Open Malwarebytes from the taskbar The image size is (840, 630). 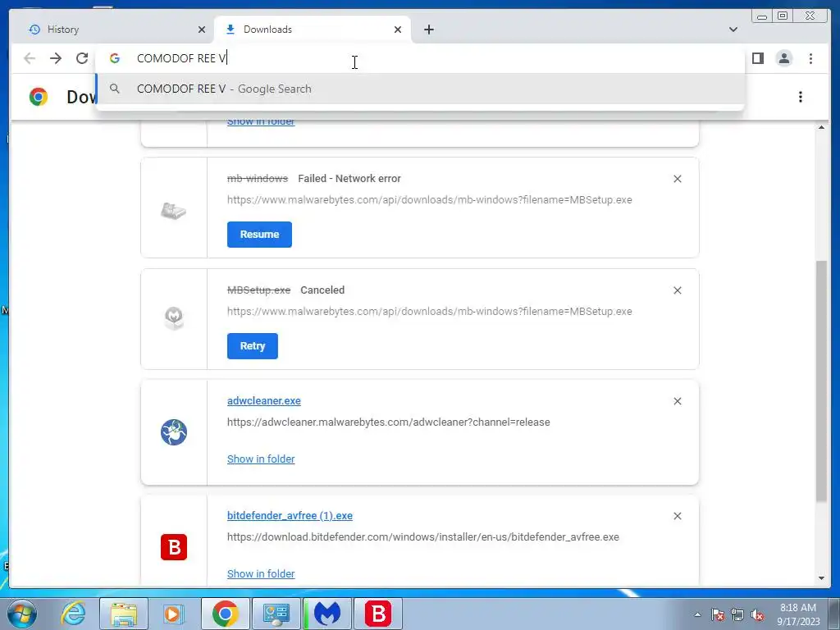(x=327, y=614)
